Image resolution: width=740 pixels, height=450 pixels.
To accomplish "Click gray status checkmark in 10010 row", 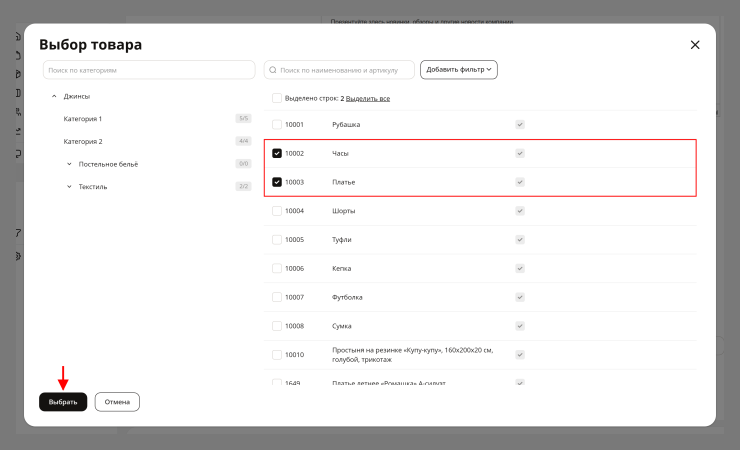I will click(520, 355).
